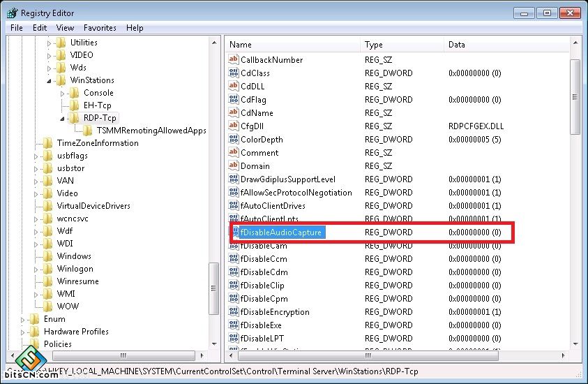Open the File menu
The width and height of the screenshot is (588, 384).
click(17, 28)
